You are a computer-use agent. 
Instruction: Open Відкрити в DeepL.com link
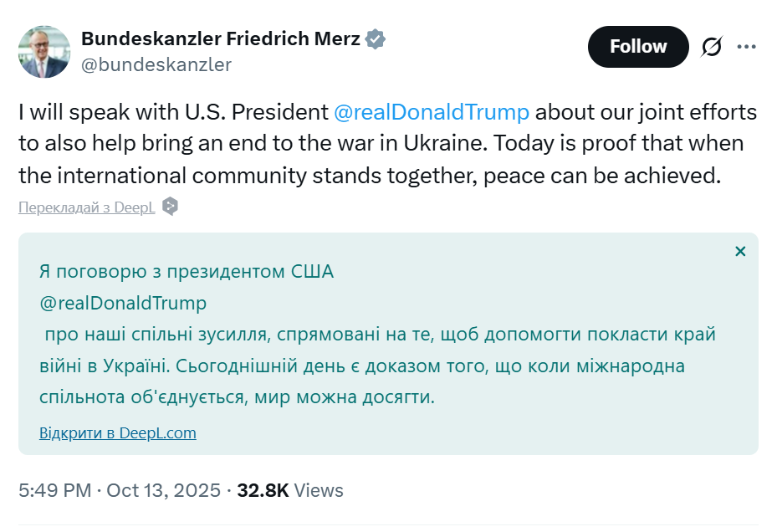pyautogui.click(x=117, y=432)
